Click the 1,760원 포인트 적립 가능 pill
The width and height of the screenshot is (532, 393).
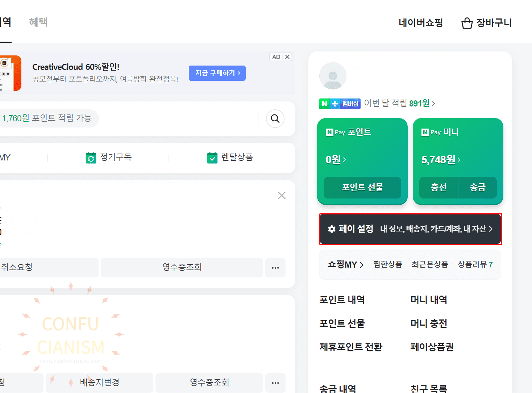(x=49, y=118)
